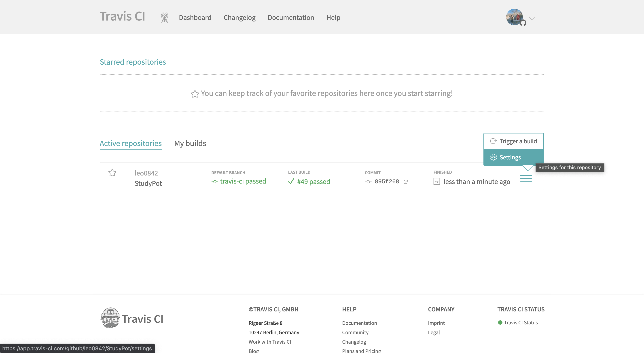Click the footer Travis CI wordmark
Viewport: 644px width, 353px height.
coord(142,319)
